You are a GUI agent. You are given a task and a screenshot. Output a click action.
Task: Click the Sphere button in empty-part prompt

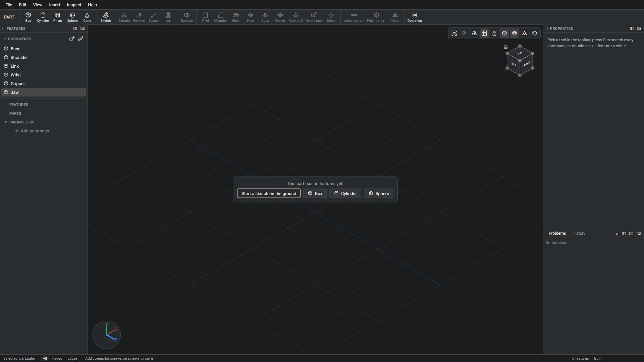(x=379, y=193)
